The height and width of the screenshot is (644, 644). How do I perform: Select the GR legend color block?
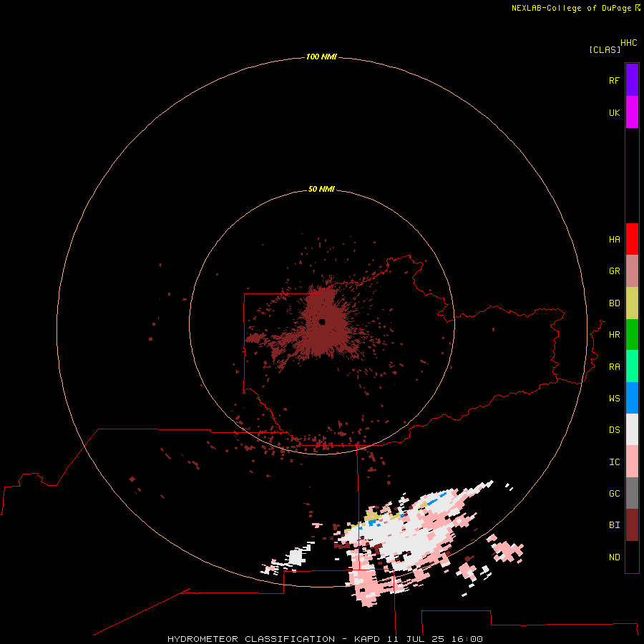pyautogui.click(x=632, y=270)
